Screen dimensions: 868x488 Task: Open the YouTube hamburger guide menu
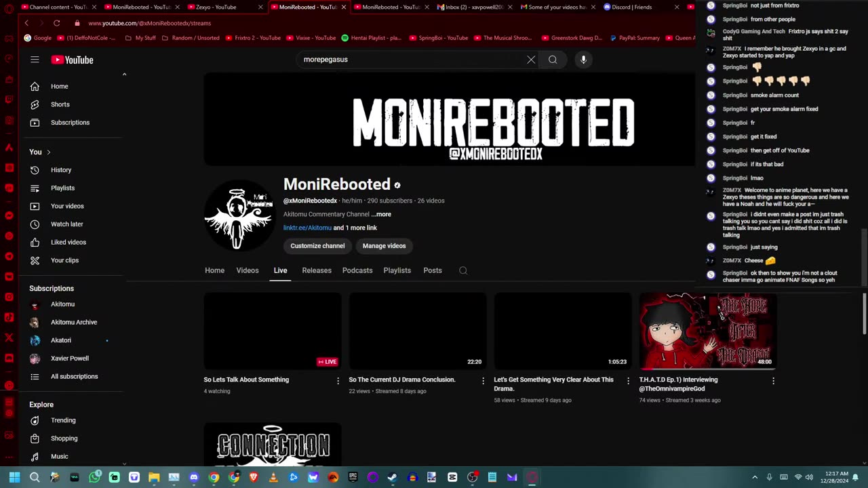35,60
